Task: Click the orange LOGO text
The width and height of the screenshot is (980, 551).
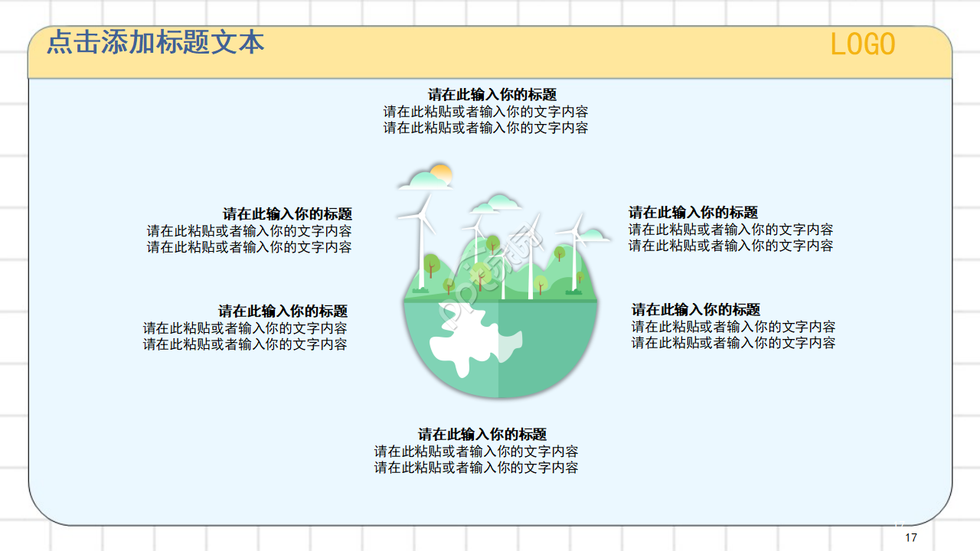Action: pyautogui.click(x=863, y=45)
